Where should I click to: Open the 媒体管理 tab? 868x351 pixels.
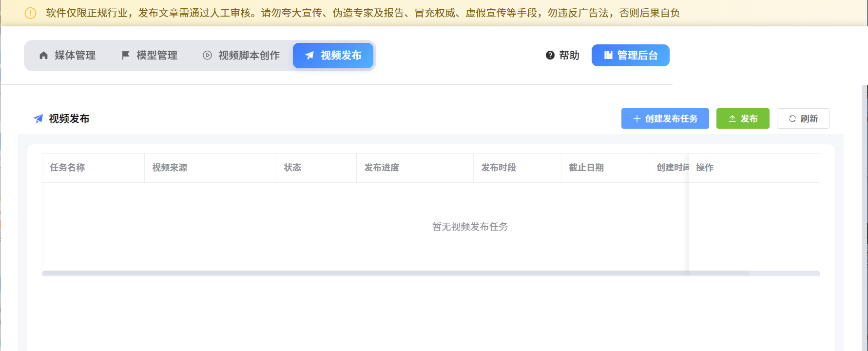(67, 56)
